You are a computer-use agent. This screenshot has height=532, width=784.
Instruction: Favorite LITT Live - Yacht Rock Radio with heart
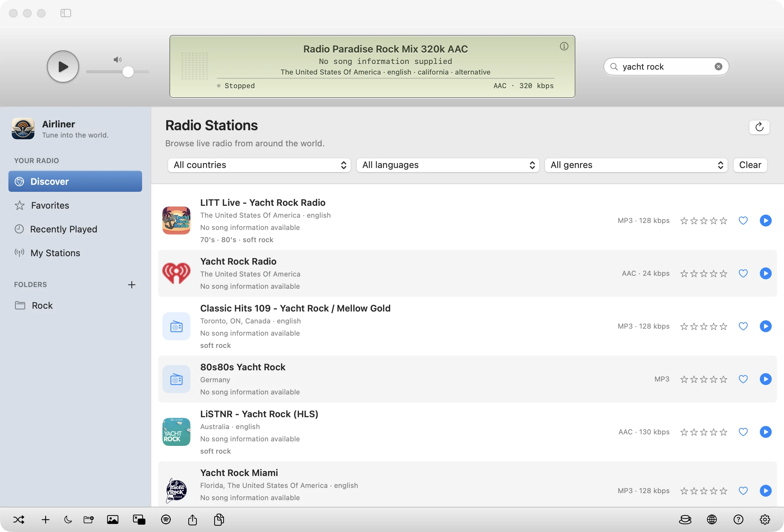click(x=743, y=220)
